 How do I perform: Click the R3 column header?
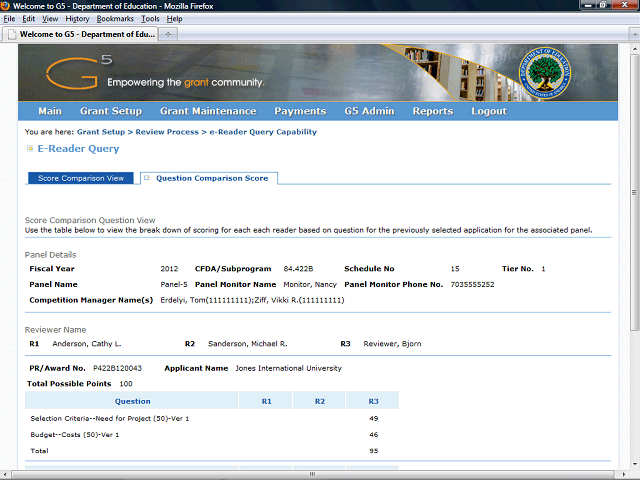click(373, 401)
